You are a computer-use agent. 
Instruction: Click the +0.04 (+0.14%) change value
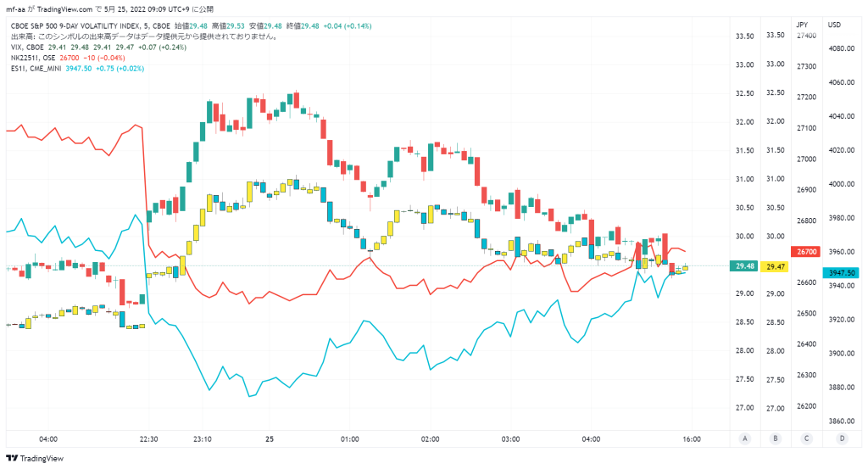[x=348, y=26]
